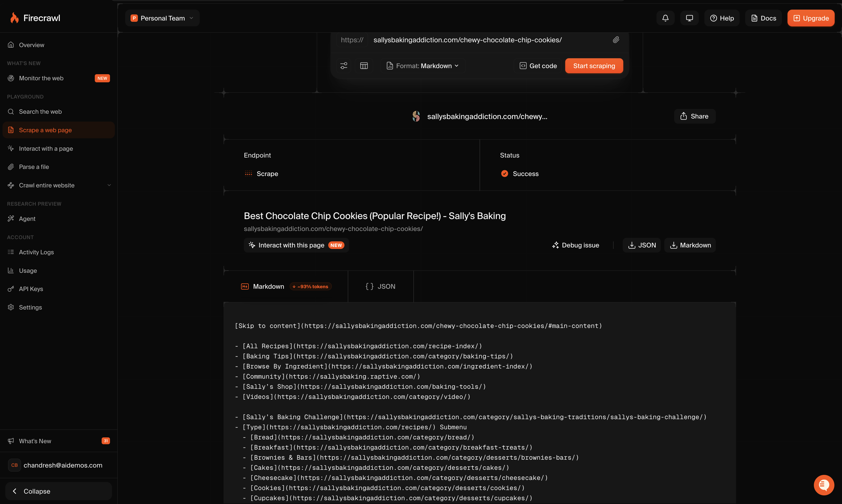This screenshot has height=504, width=842.
Task: Switch to the JSON tab
Action: pyautogui.click(x=380, y=286)
